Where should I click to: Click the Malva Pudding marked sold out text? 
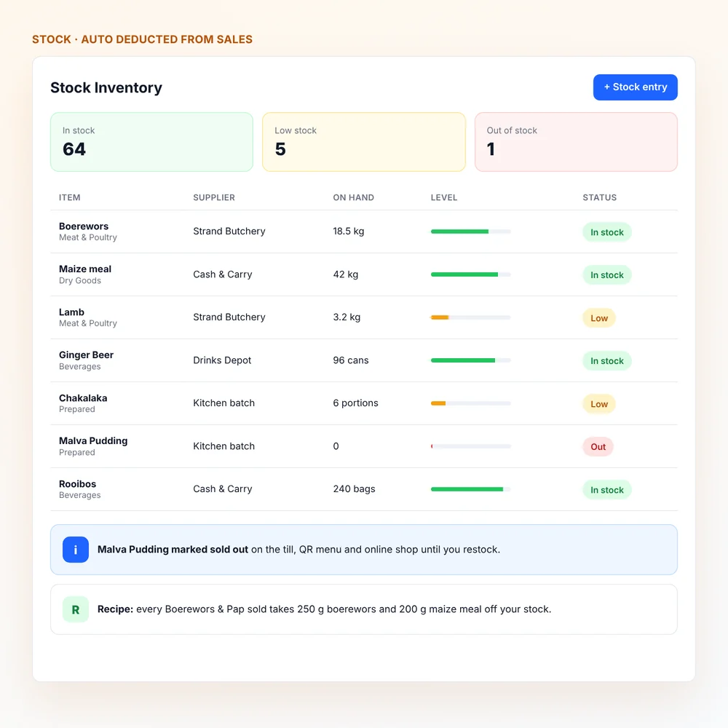173,549
